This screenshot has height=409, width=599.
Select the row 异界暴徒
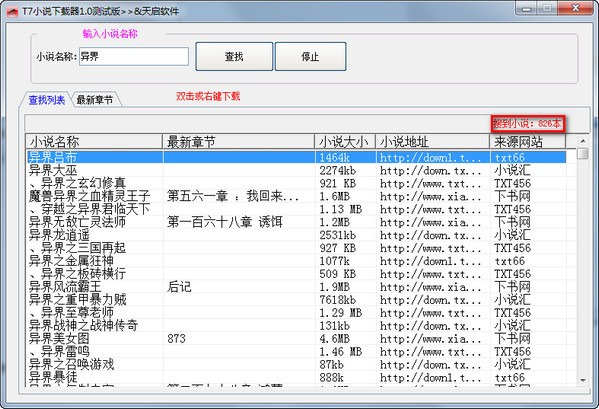click(296, 377)
